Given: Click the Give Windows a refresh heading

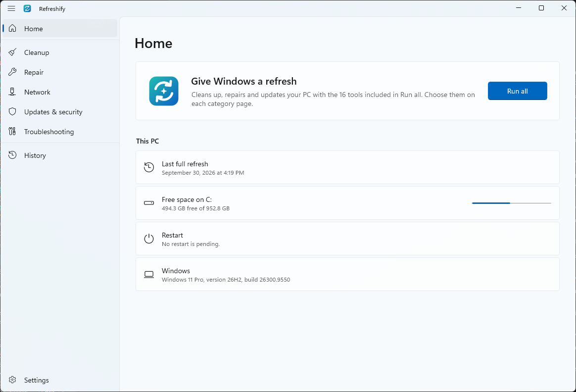Looking at the screenshot, I should (243, 81).
